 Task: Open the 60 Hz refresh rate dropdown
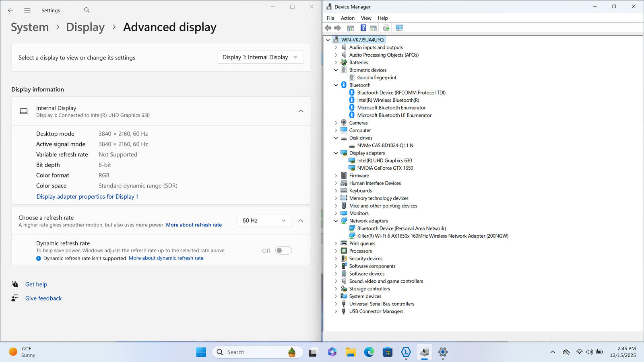point(264,220)
